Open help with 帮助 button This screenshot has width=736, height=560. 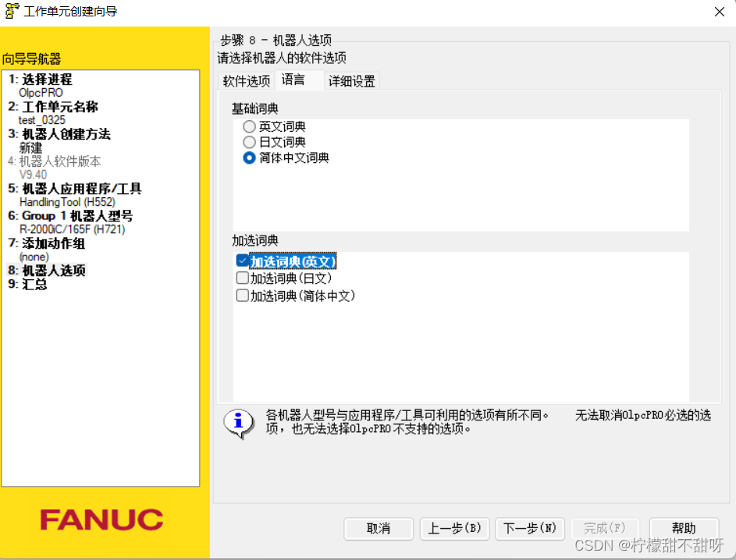pyautogui.click(x=684, y=529)
